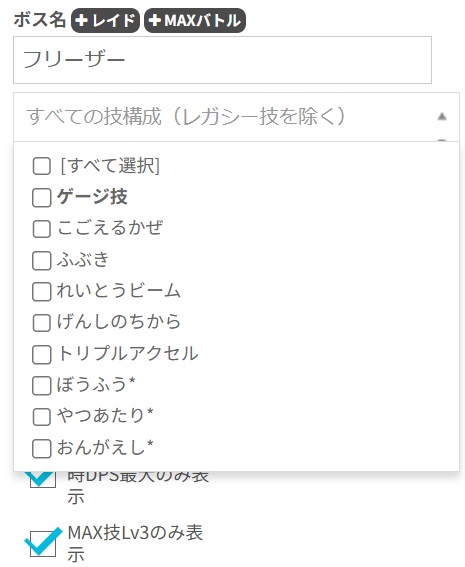Select the れいとうビーム checkbox
Screen dimensions: 465x567
(42, 291)
